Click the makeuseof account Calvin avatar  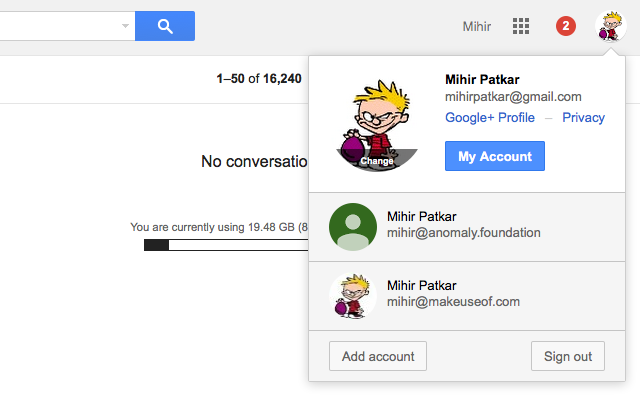tap(353, 296)
